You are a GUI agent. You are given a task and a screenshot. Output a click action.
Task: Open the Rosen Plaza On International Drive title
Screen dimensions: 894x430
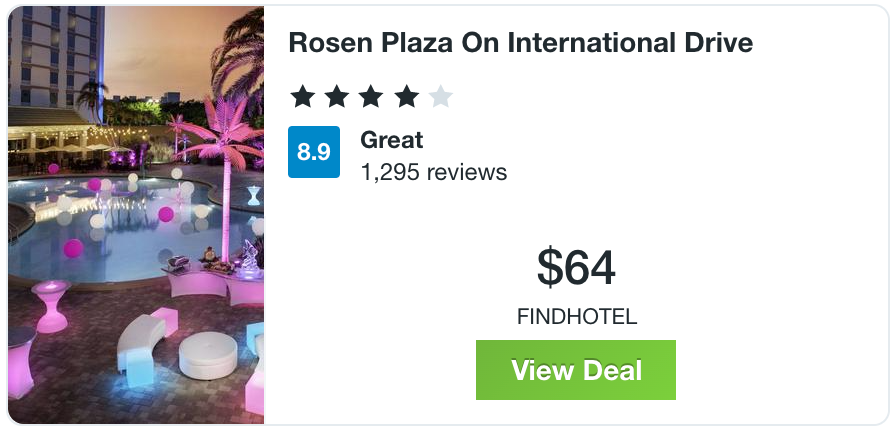pos(520,43)
